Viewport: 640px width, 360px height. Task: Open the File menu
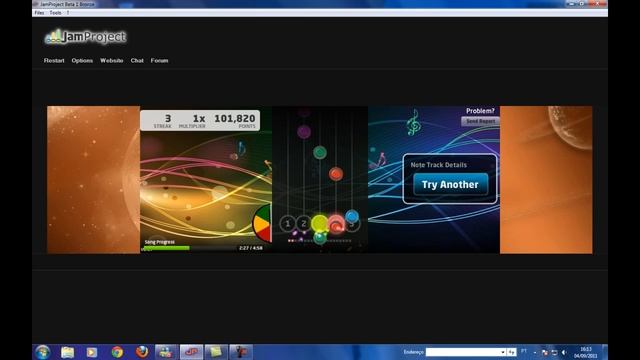(x=39, y=13)
